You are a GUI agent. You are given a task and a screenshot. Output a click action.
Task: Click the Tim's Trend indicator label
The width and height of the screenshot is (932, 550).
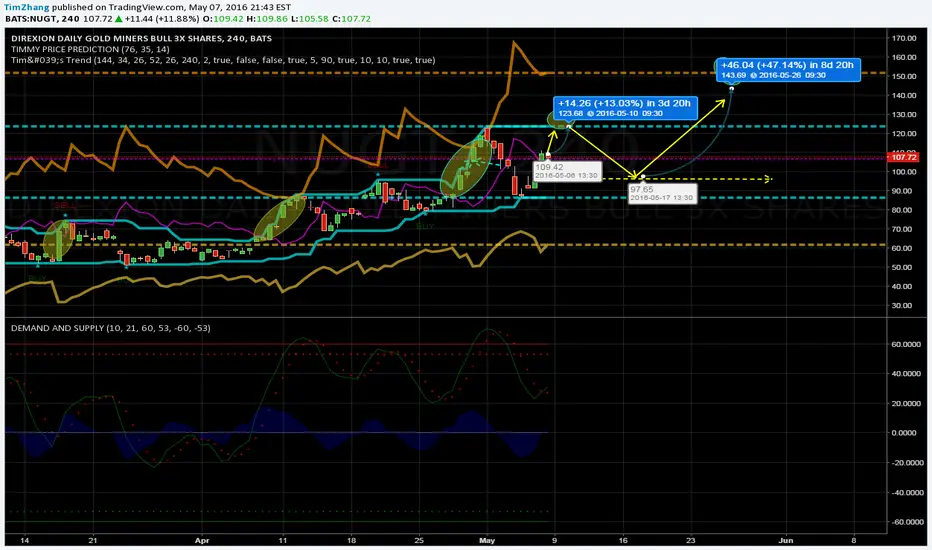(223, 60)
